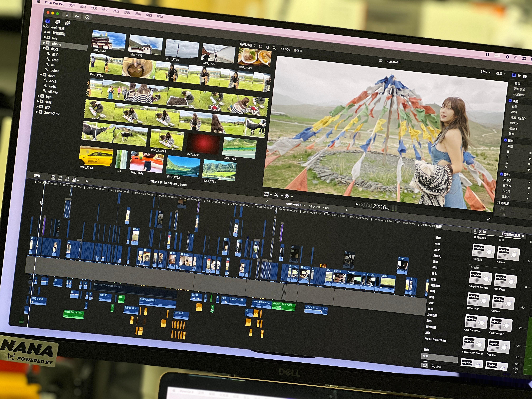Viewport: 532px width, 399px height.
Task: Select the yellow car IMG_1743 thumbnail
Action: click(96, 157)
